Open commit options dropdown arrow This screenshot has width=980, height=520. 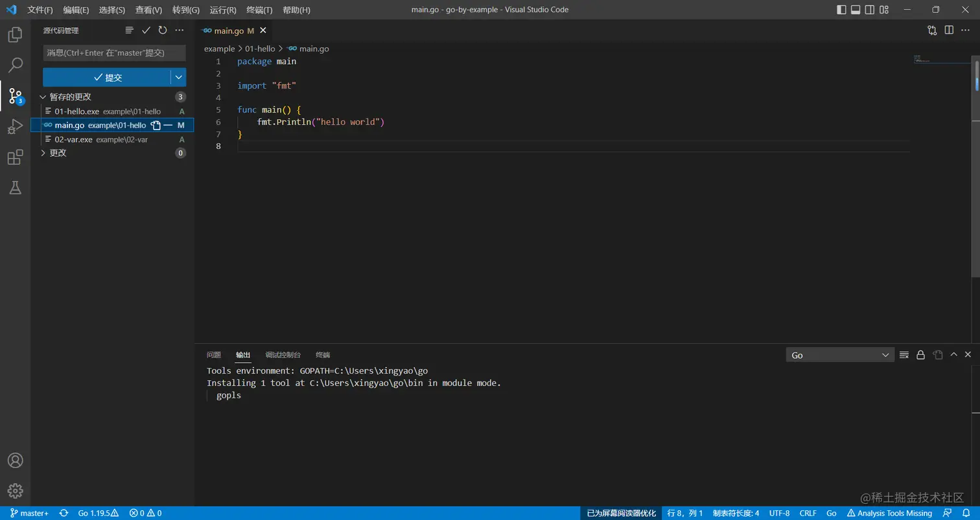click(179, 77)
